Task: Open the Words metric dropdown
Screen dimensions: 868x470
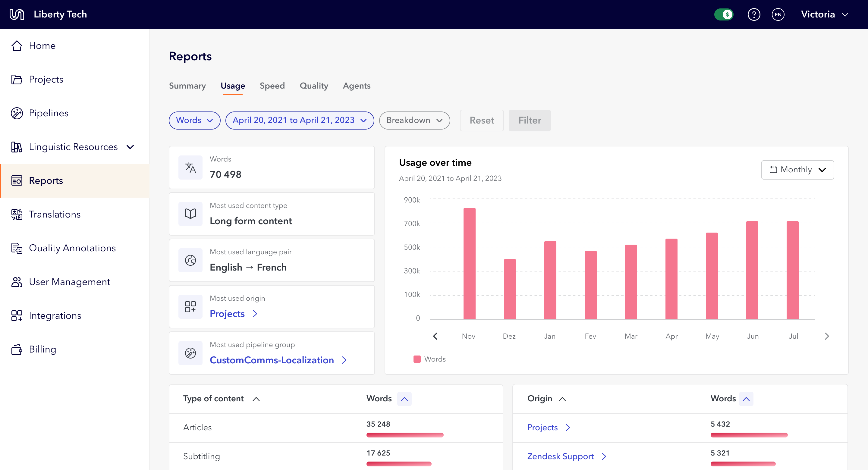Action: click(x=194, y=120)
